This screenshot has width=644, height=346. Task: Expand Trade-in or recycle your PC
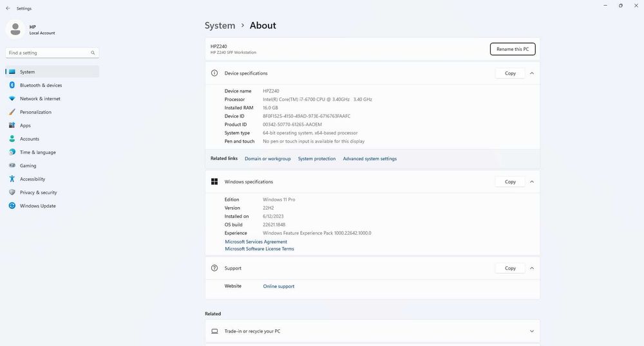point(532,331)
